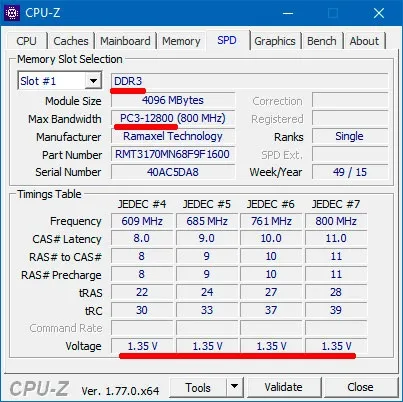Image resolution: width=403 pixels, height=402 pixels.
Task: Click the Ranks value Single
Action: 350,136
